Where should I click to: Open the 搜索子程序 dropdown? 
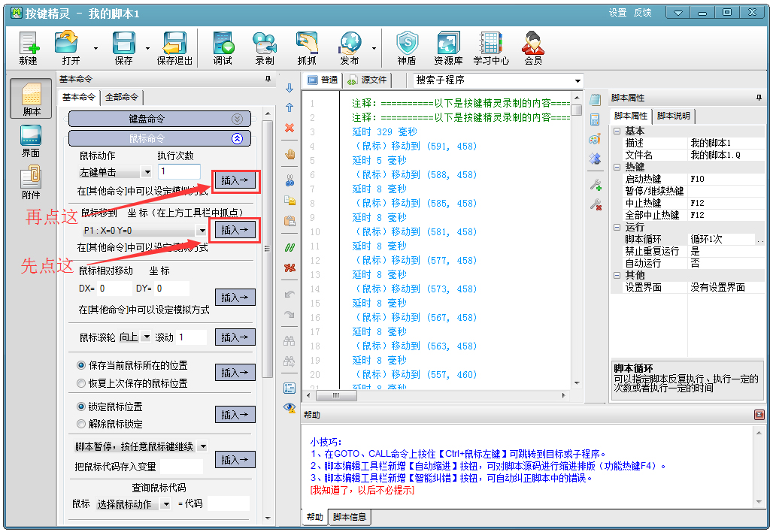click(x=577, y=81)
